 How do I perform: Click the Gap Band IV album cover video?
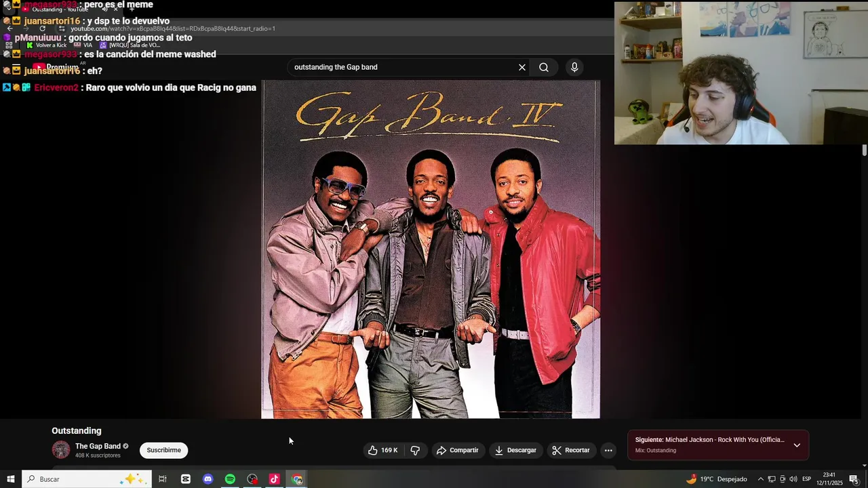click(x=431, y=249)
